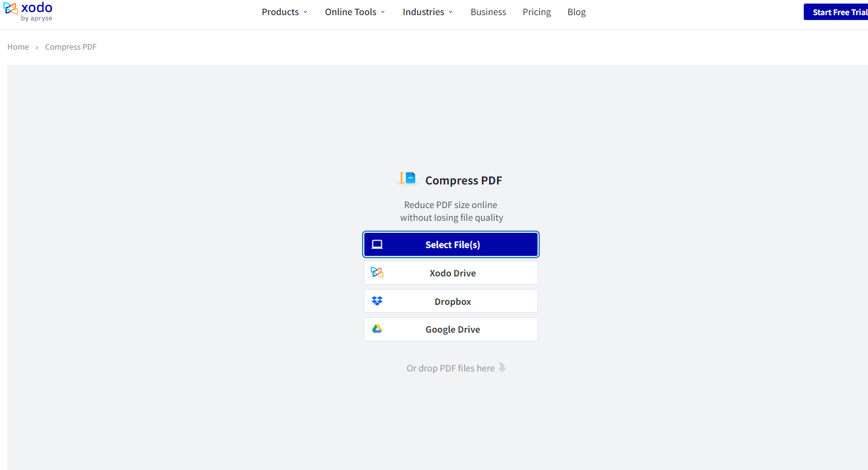Click the Xodo Drive icon
This screenshot has height=470, width=868.
coord(377,273)
